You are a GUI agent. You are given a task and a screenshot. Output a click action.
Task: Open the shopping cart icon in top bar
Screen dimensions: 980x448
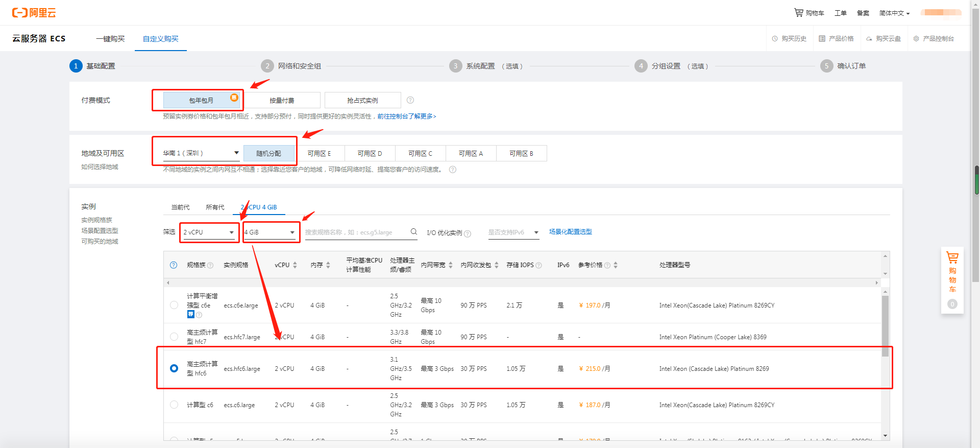799,13
